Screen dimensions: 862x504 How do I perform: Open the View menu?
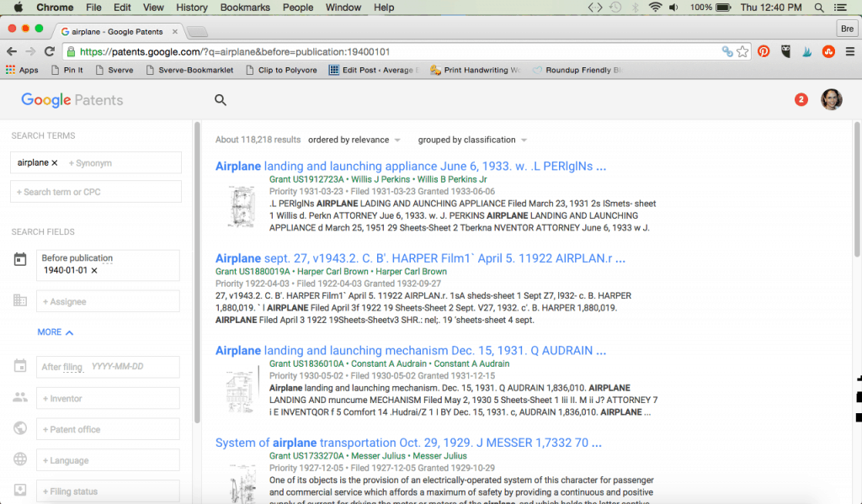[153, 8]
